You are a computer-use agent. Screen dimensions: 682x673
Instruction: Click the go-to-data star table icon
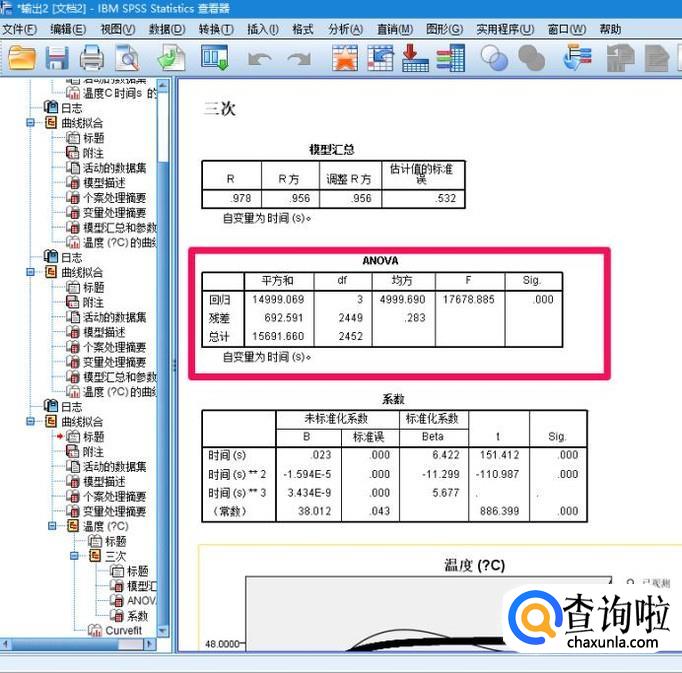point(344,57)
